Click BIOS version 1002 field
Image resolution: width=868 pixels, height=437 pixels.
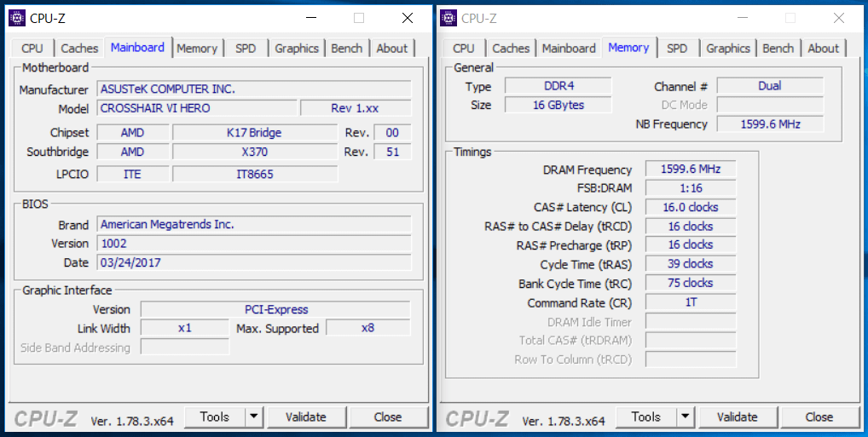(254, 244)
